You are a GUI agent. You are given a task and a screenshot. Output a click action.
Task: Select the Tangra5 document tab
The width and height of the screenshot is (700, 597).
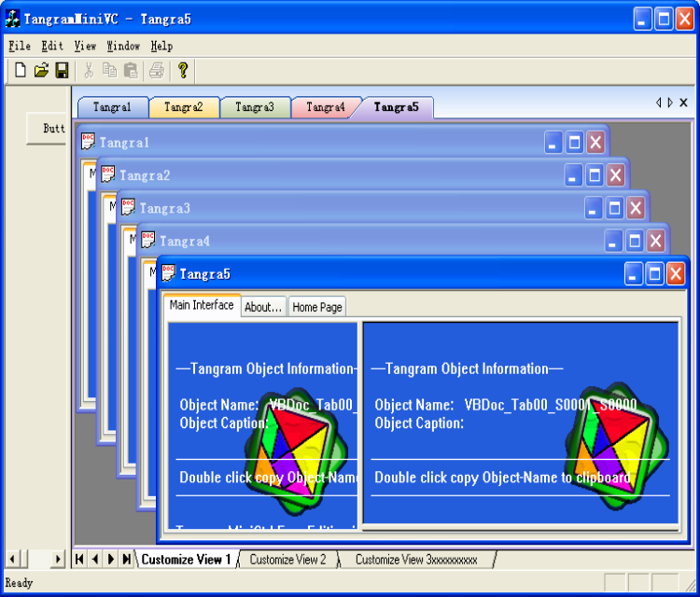[x=396, y=107]
